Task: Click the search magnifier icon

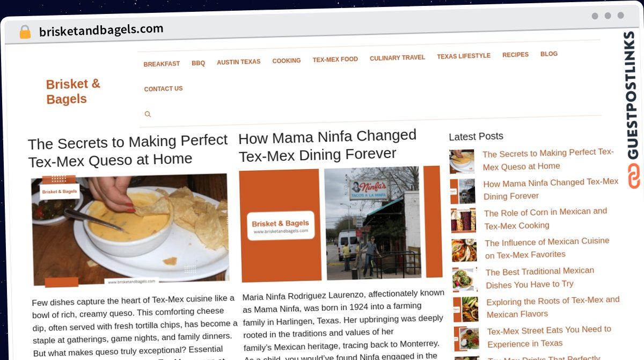Action: pyautogui.click(x=148, y=114)
